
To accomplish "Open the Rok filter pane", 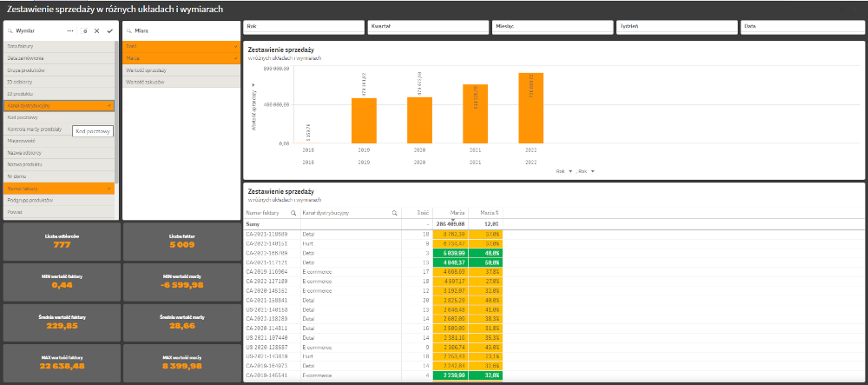I will click(303, 28).
